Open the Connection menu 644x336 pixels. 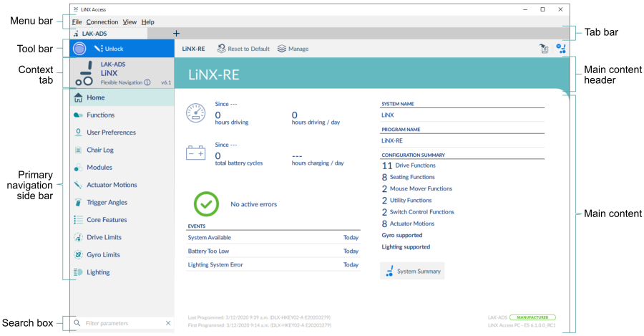pyautogui.click(x=102, y=22)
